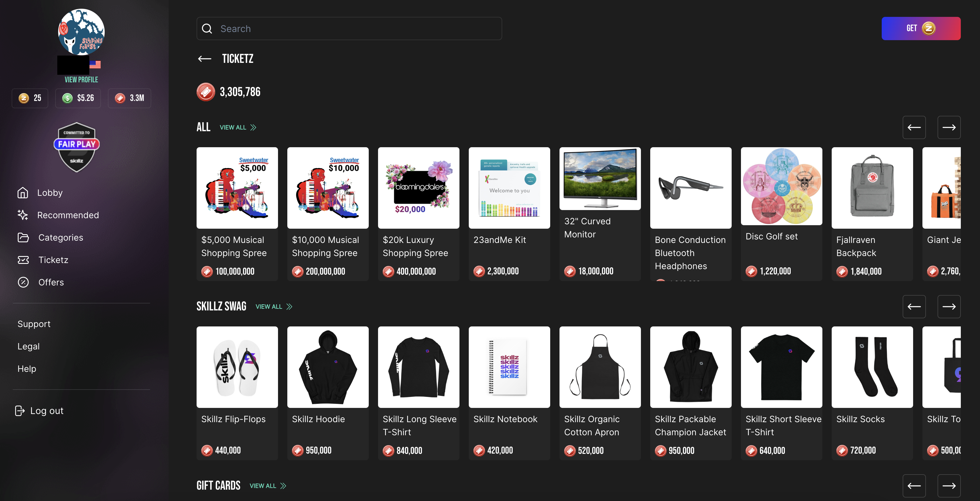This screenshot has width=980, height=501.
Task: Click Skillz Swag row left arrow
Action: pyautogui.click(x=914, y=307)
